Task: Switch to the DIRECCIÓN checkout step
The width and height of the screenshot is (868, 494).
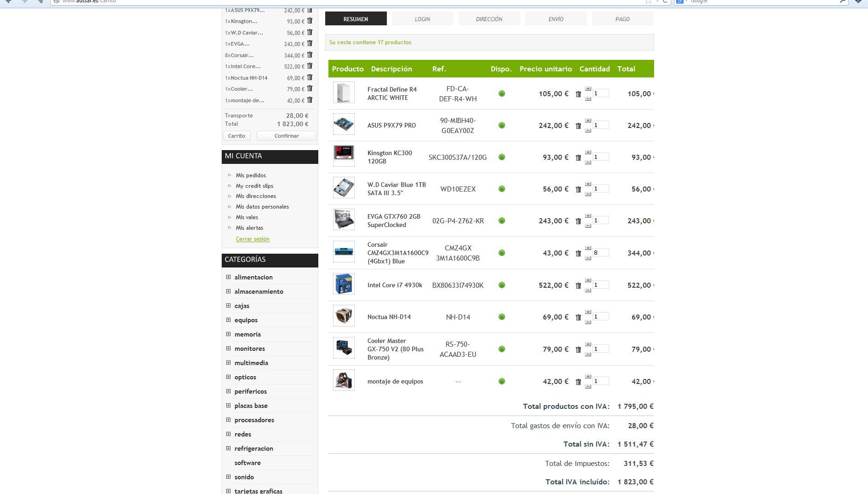Action: 489,19
